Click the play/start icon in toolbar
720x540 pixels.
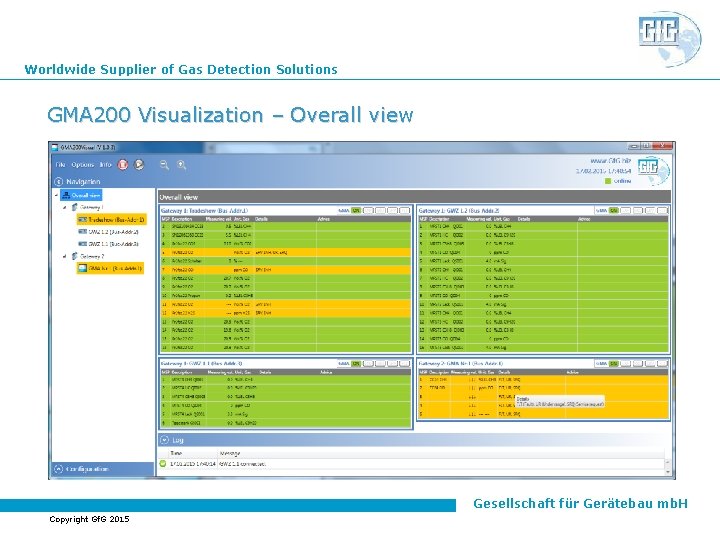click(x=139, y=164)
